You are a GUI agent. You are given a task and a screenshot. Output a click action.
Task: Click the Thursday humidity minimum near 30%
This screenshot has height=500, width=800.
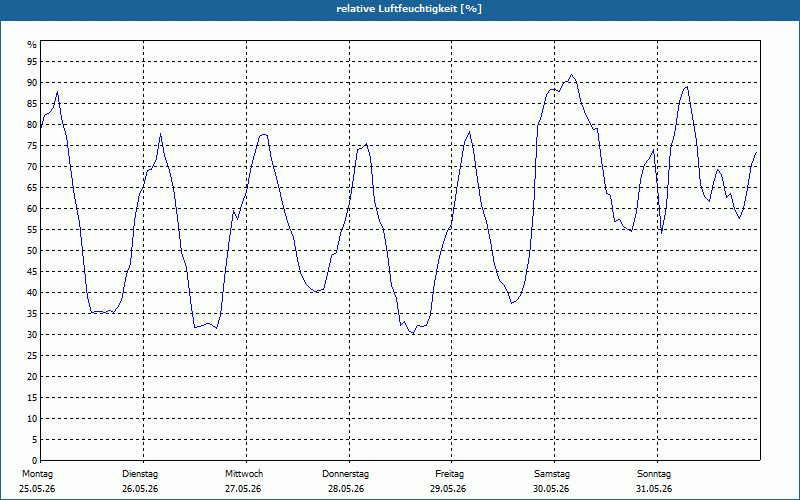(413, 333)
